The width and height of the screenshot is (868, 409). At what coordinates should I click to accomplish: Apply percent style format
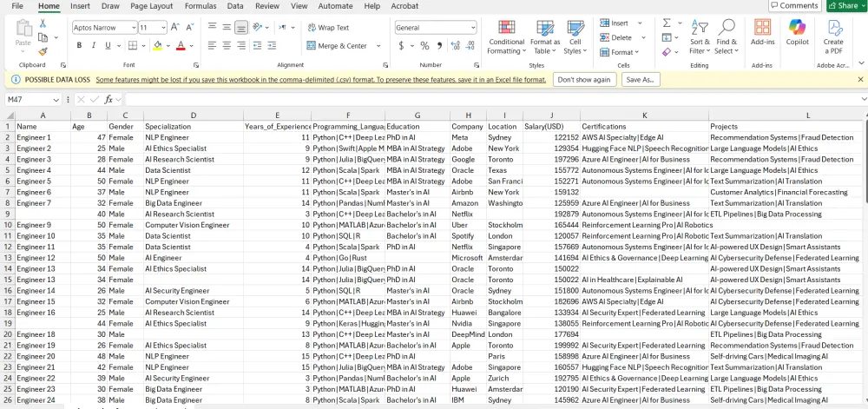[x=424, y=45]
